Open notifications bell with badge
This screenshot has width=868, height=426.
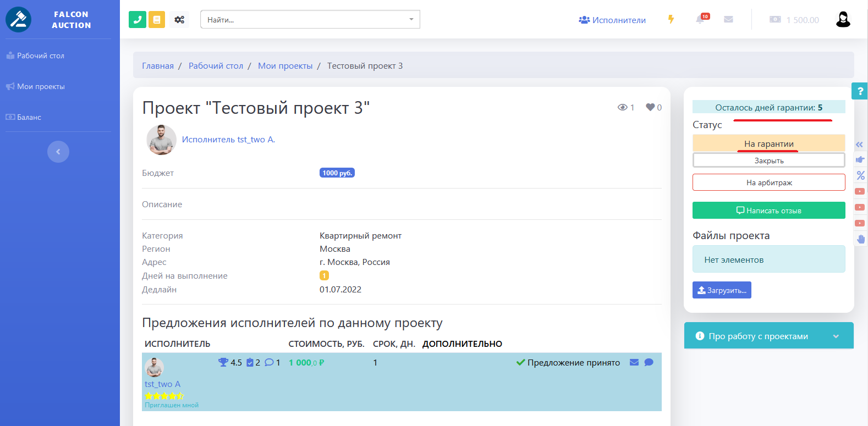tap(700, 19)
